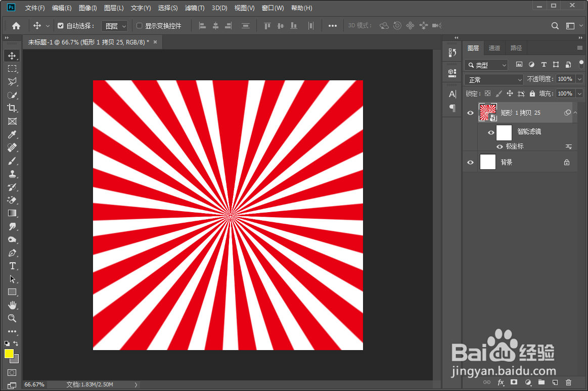Screen dimensions: 588x391
Task: Toggle Quick Mask mode
Action: [12, 373]
